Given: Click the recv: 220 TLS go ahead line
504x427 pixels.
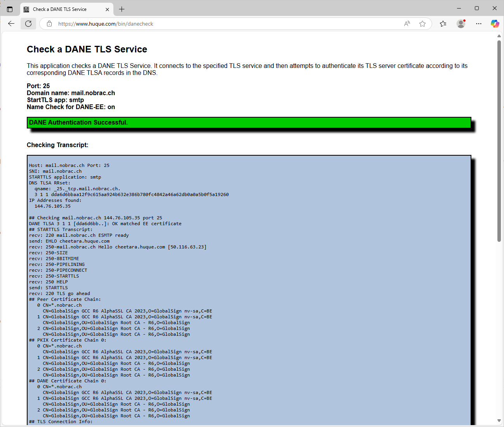Looking at the screenshot, I should pos(59,293).
